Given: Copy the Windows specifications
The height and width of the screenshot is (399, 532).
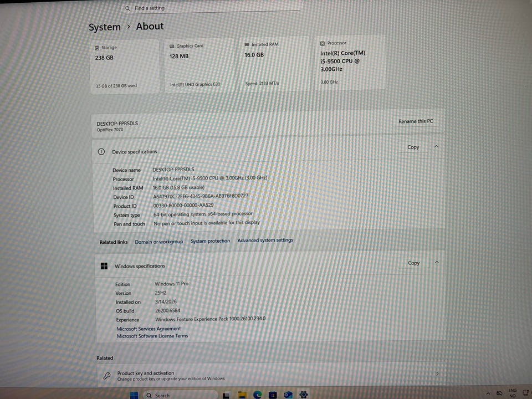Looking at the screenshot, I should click(x=413, y=263).
